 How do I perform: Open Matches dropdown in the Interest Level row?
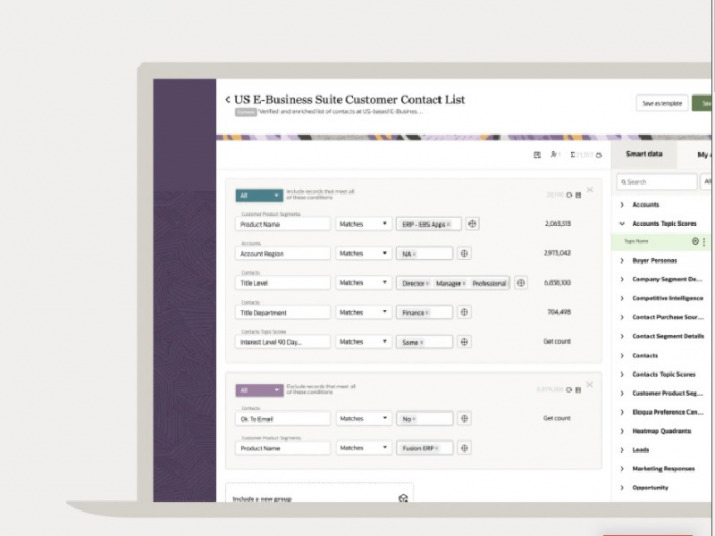point(363,342)
